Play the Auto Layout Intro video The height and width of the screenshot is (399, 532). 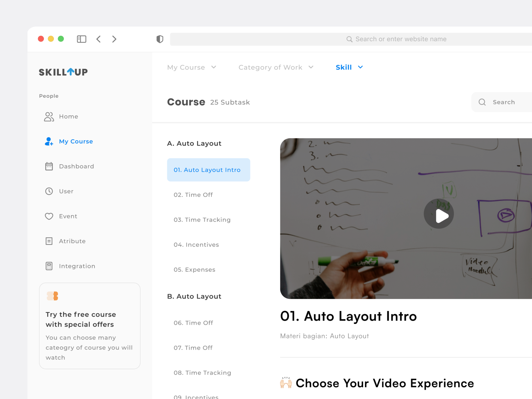[x=439, y=214]
